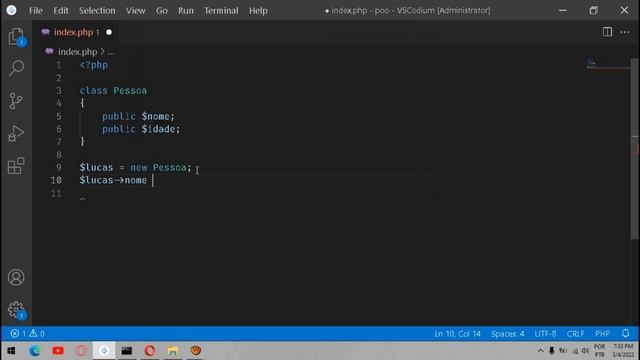The width and height of the screenshot is (640, 360).
Task: Switch to VSCodium in the taskbar
Action: [x=104, y=351]
